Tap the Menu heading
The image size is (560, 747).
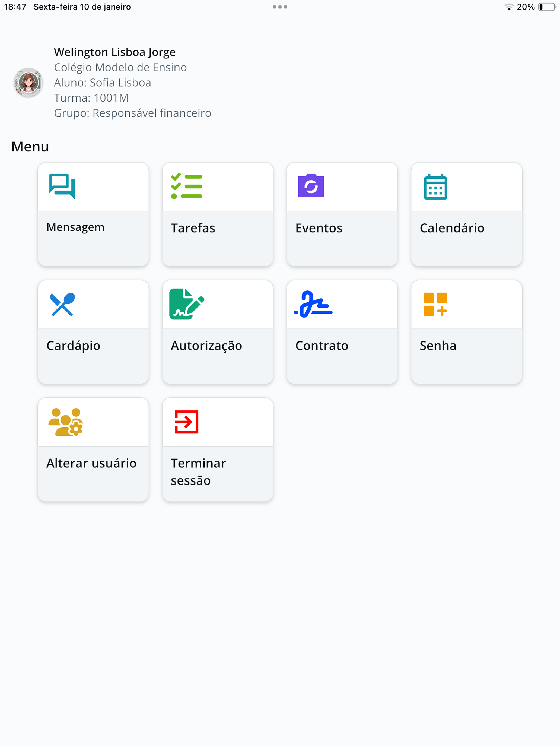30,147
